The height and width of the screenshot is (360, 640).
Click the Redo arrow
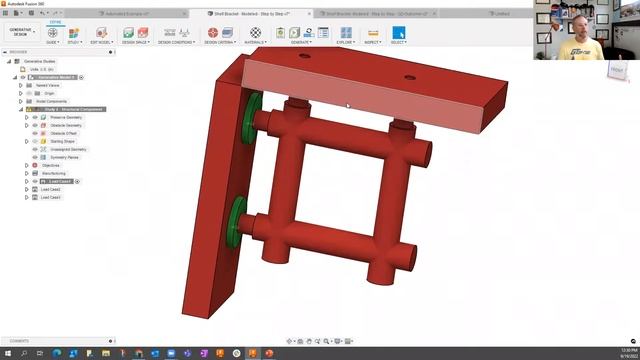tap(56, 13)
